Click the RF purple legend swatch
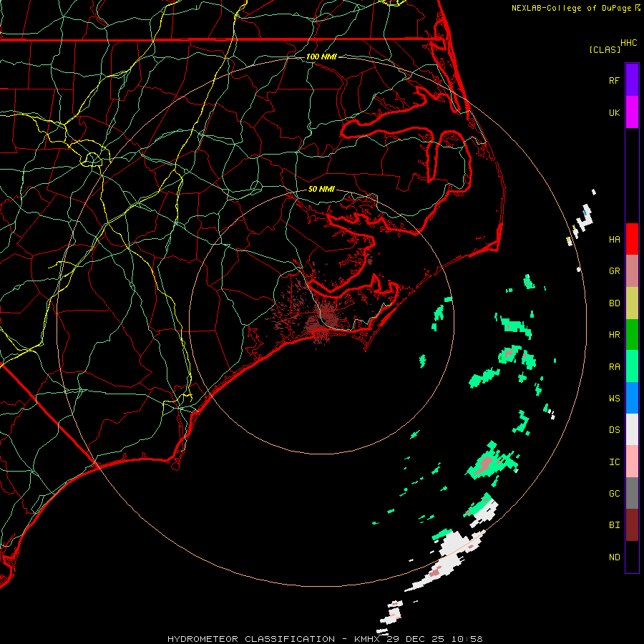The width and height of the screenshot is (644, 644). coord(632,80)
